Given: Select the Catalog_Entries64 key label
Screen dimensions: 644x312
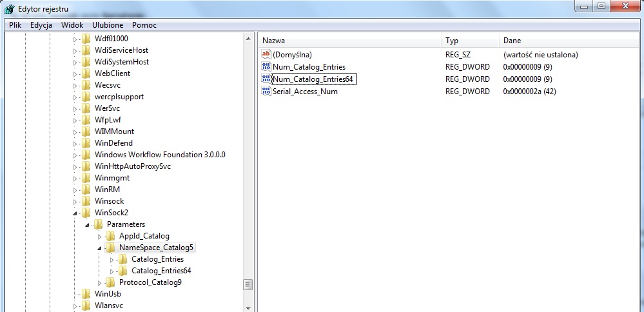Looking at the screenshot, I should pos(161,271).
